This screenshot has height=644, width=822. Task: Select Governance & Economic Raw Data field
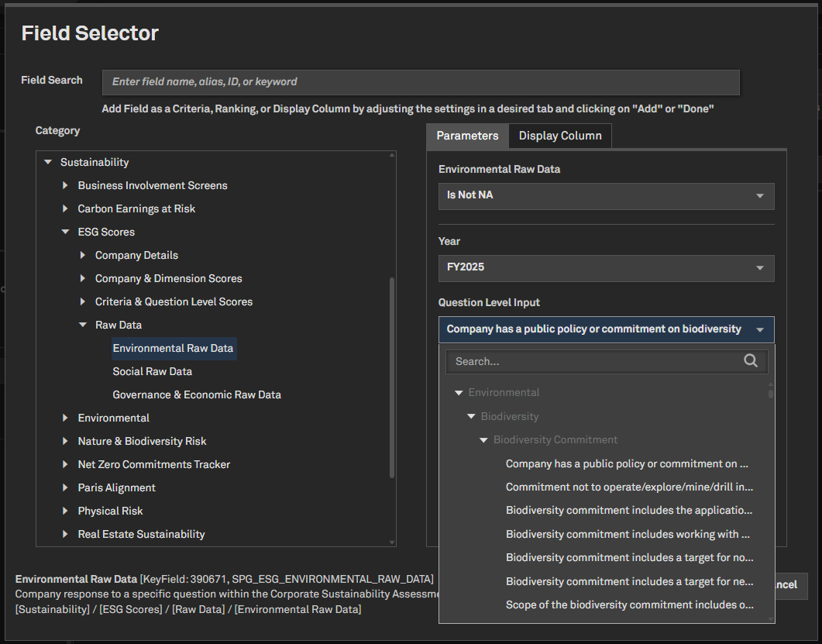click(x=196, y=394)
